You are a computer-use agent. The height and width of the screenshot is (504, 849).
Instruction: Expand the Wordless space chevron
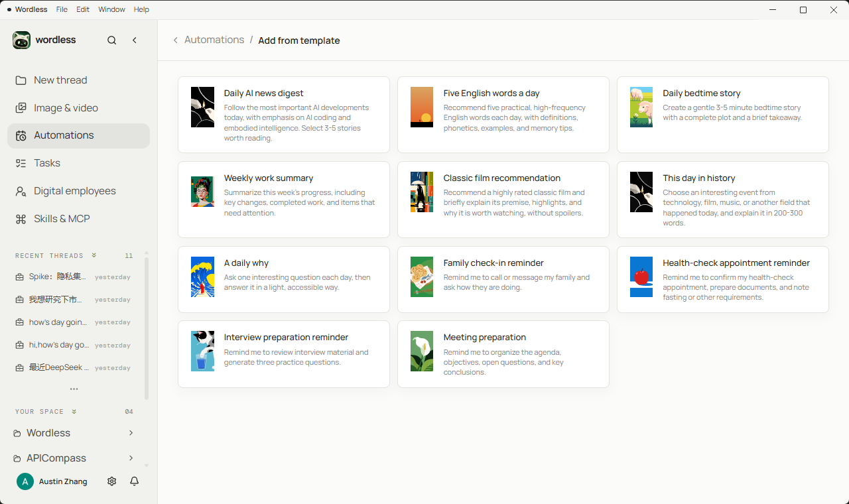[x=131, y=433]
